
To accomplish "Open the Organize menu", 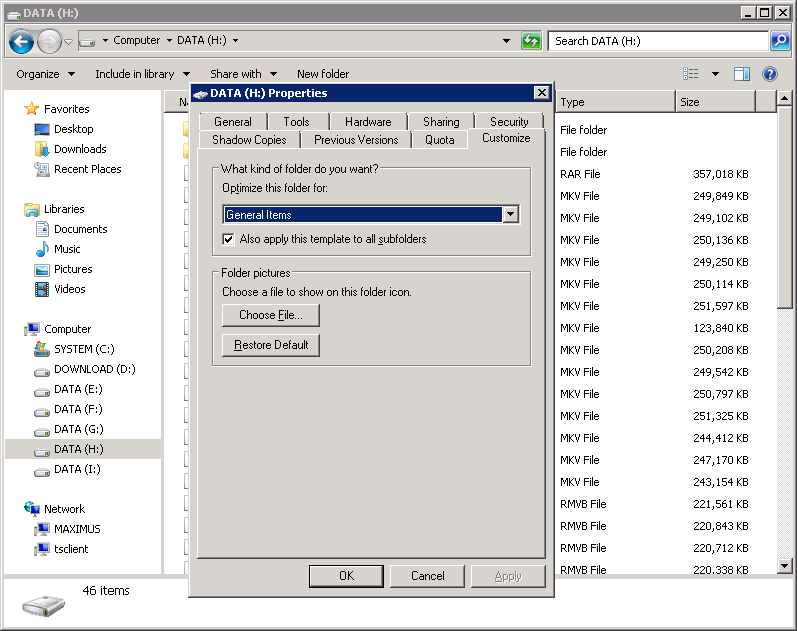I will 45,74.
